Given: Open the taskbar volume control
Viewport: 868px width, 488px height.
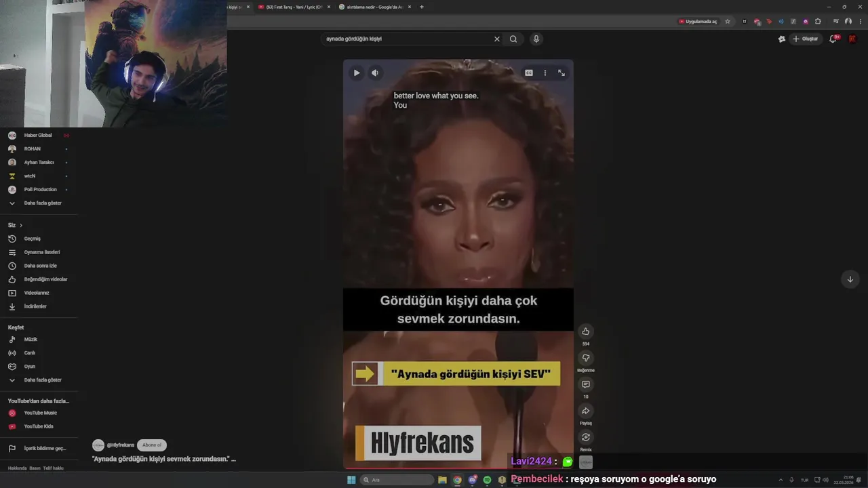Looking at the screenshot, I should (x=825, y=480).
